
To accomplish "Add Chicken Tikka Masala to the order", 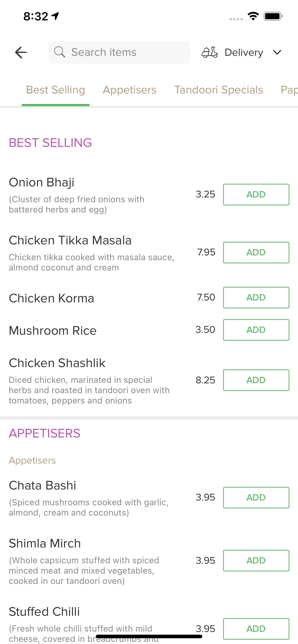I will [x=256, y=253].
